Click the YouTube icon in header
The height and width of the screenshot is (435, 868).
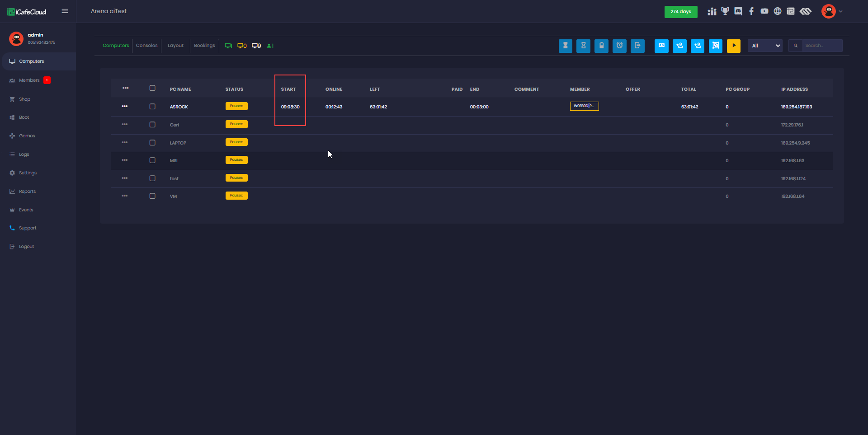click(x=764, y=11)
